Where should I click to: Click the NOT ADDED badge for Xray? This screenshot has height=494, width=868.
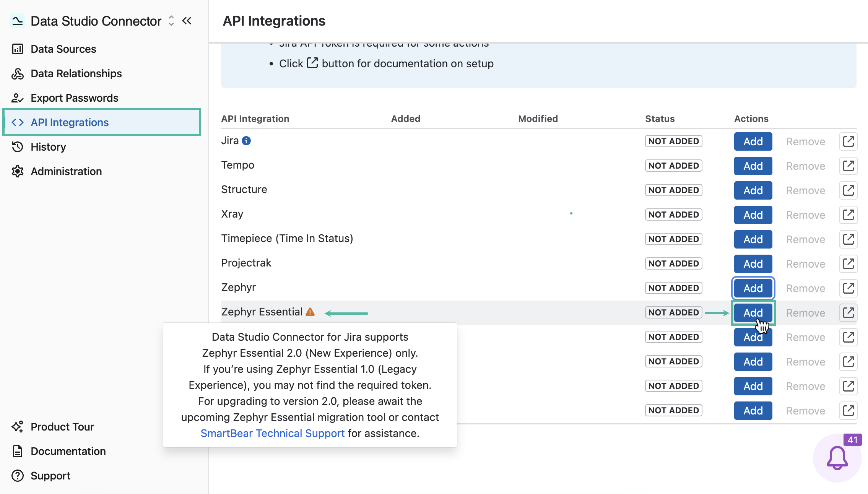tap(673, 214)
